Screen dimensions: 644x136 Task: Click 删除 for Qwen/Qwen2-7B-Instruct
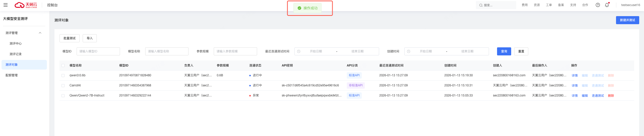pyautogui.click(x=611, y=96)
